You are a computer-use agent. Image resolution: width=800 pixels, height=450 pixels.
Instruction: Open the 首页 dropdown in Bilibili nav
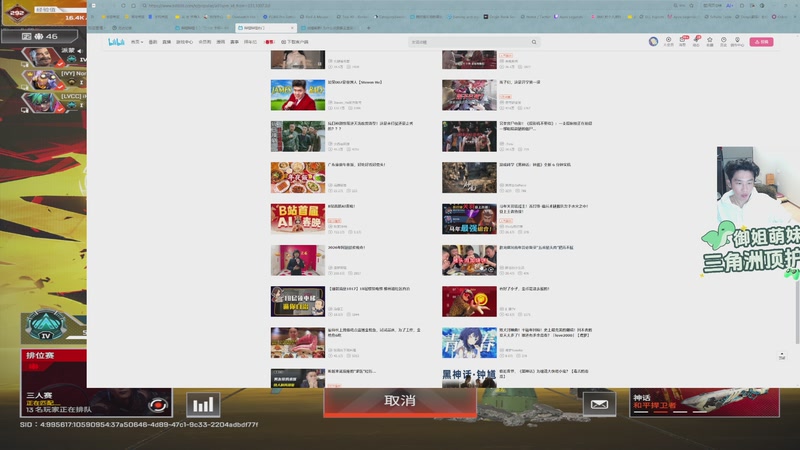(137, 42)
